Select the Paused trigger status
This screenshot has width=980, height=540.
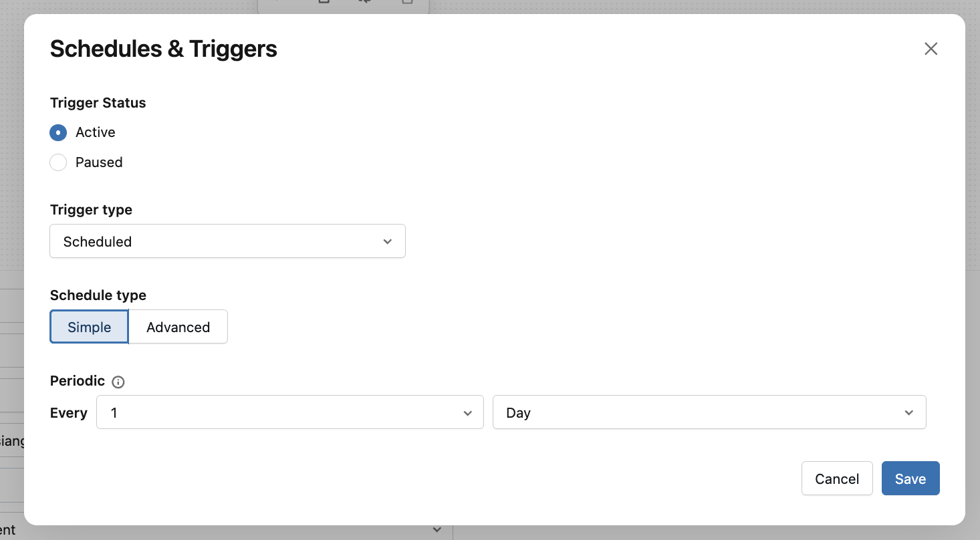coord(58,162)
